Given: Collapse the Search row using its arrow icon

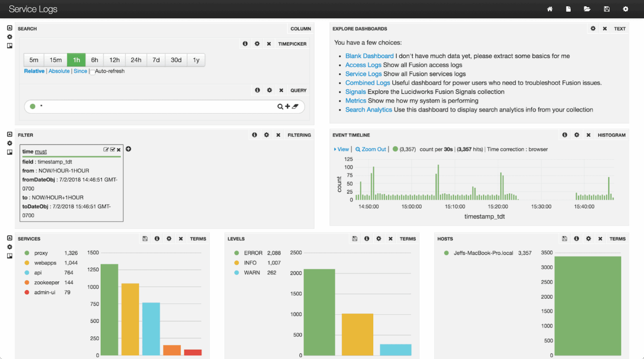Looking at the screenshot, I should coord(10,28).
